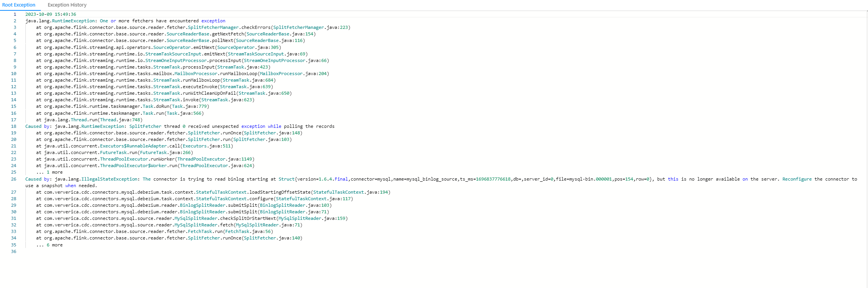Open the Exception History tab
Viewport: 868px width, 288px height.
pos(67,5)
